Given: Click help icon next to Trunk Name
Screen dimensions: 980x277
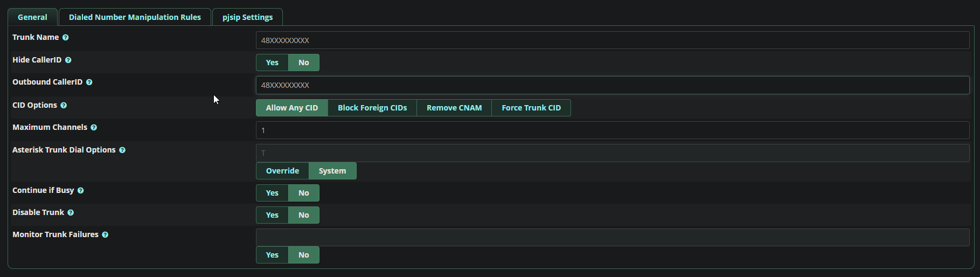Looking at the screenshot, I should click(x=66, y=38).
